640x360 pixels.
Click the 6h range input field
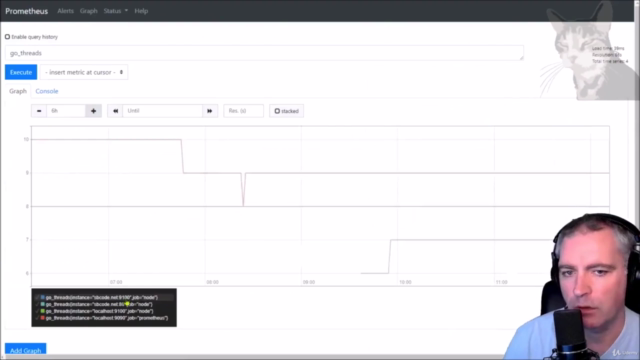click(66, 111)
